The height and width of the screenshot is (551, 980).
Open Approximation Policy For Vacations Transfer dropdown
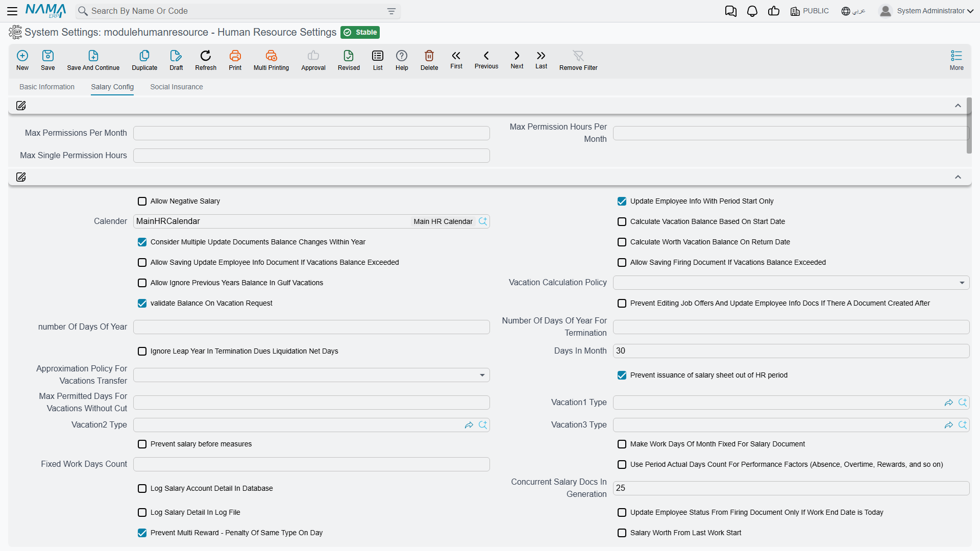(x=311, y=375)
